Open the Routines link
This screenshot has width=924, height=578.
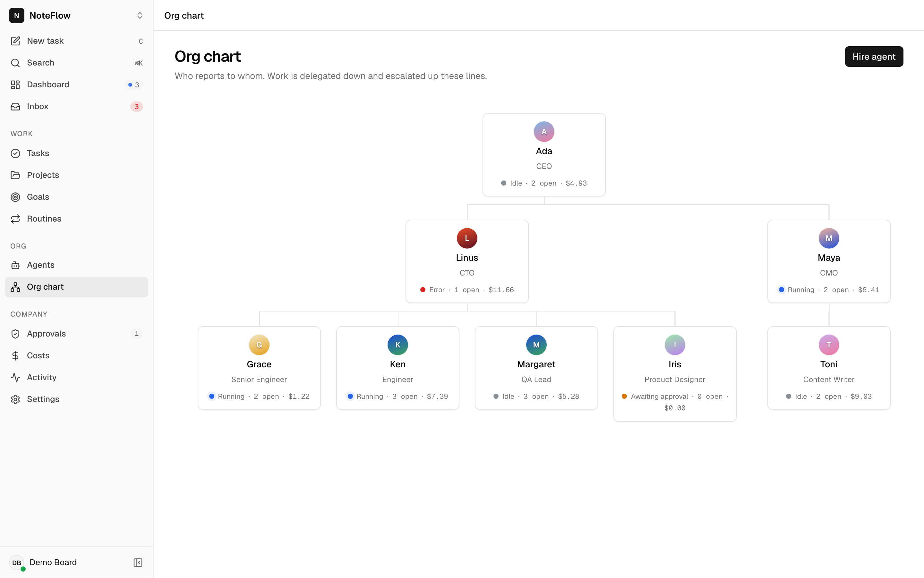click(76, 219)
